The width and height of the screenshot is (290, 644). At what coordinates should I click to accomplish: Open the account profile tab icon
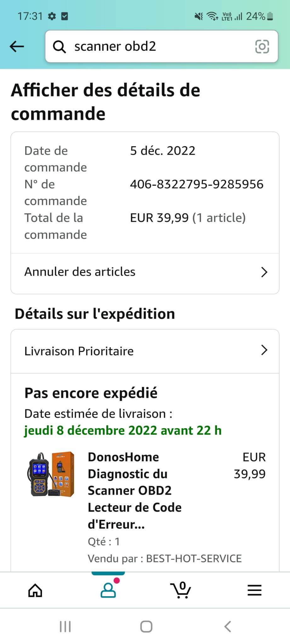(108, 590)
